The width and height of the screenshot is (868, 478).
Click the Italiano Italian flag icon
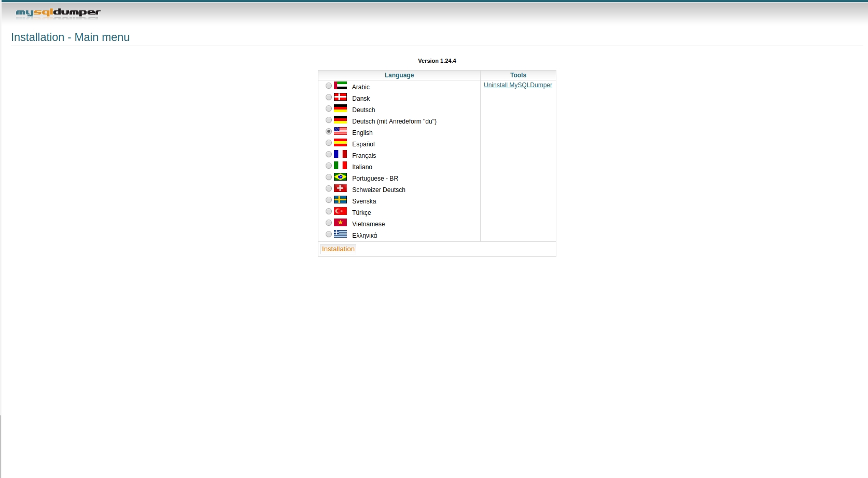(340, 166)
